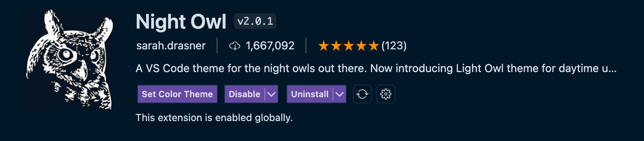Click the cloud download install icon

coord(234,46)
